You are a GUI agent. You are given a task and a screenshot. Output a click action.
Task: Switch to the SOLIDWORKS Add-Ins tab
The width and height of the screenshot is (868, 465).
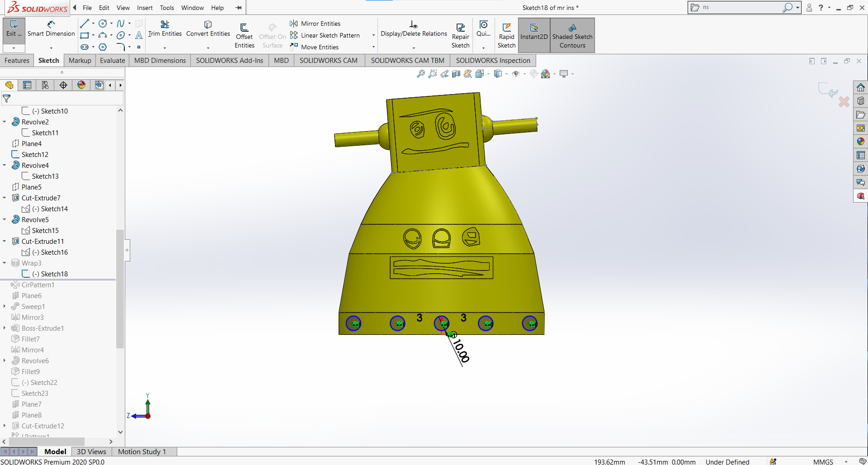[229, 61]
